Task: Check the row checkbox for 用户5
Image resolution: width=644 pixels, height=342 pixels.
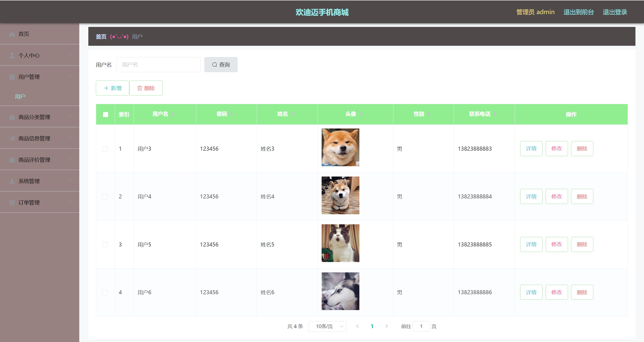Action: [x=105, y=245]
